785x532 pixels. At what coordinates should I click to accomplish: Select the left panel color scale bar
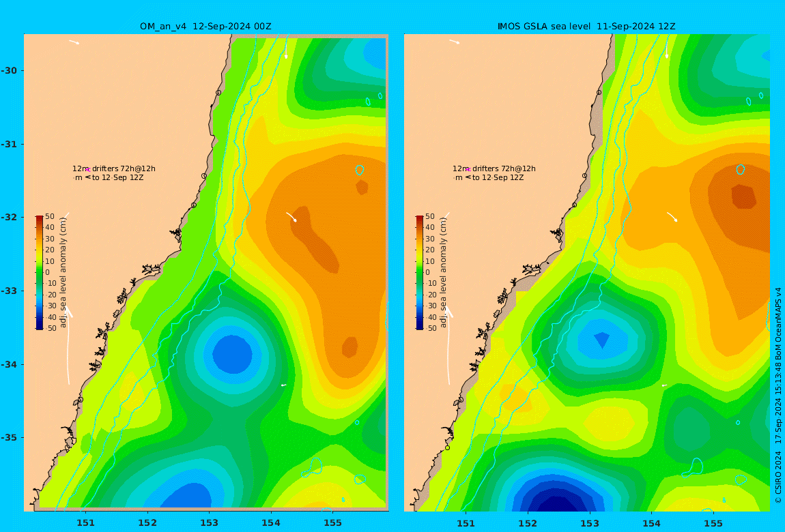[39, 273]
